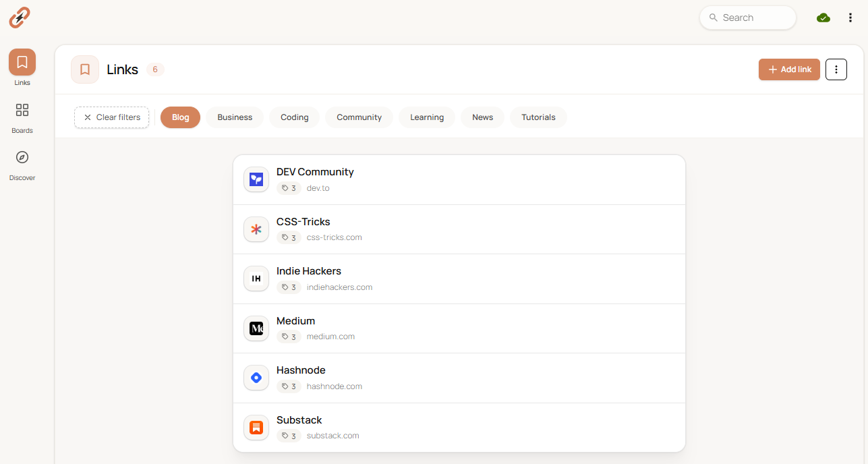Filter links by Tutorials tag
868x464 pixels.
tap(538, 117)
